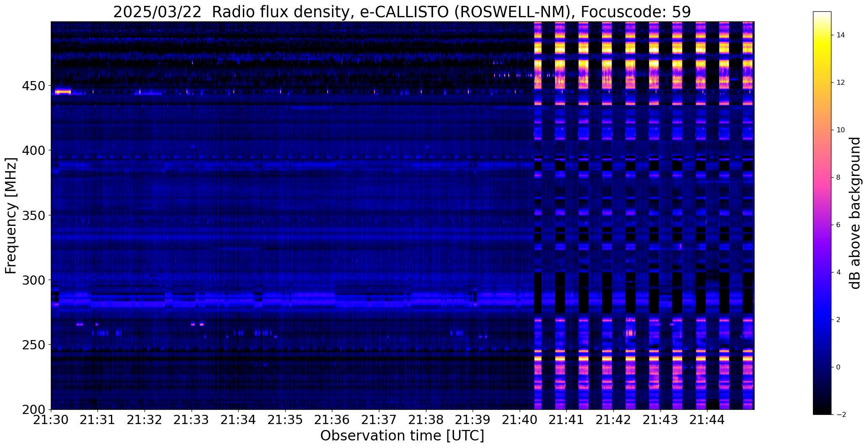Click the colorbar tick label 0

click(839, 367)
